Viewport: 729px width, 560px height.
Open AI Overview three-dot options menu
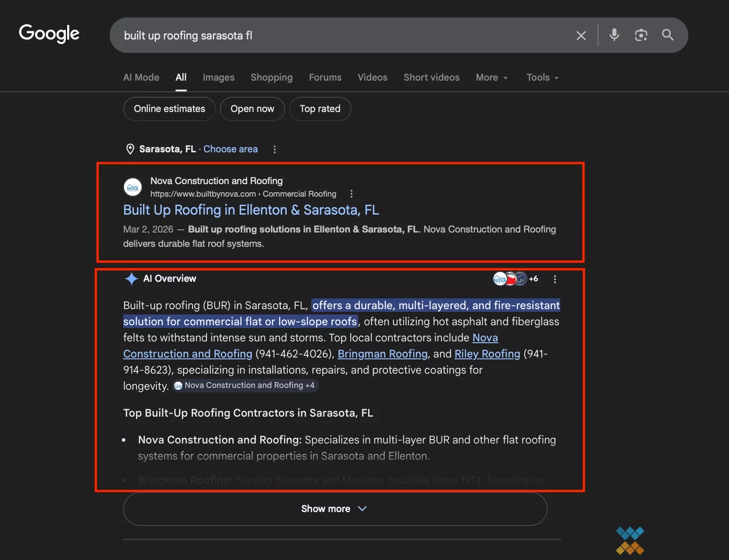(x=555, y=279)
